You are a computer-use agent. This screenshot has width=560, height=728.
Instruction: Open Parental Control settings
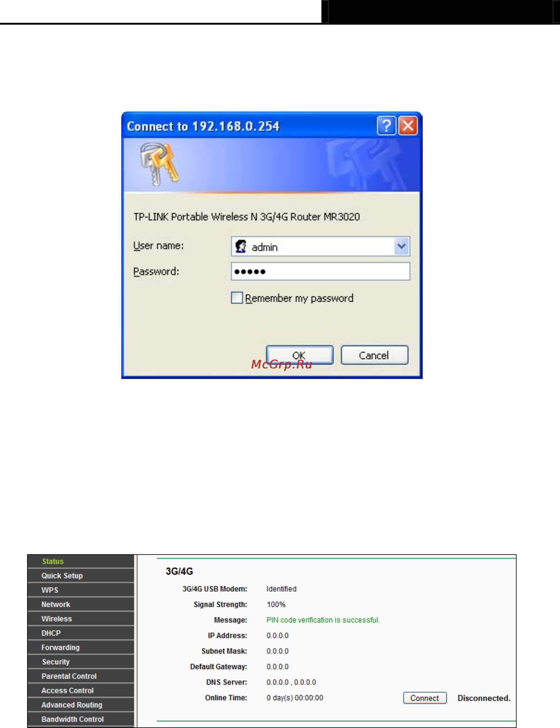81,676
